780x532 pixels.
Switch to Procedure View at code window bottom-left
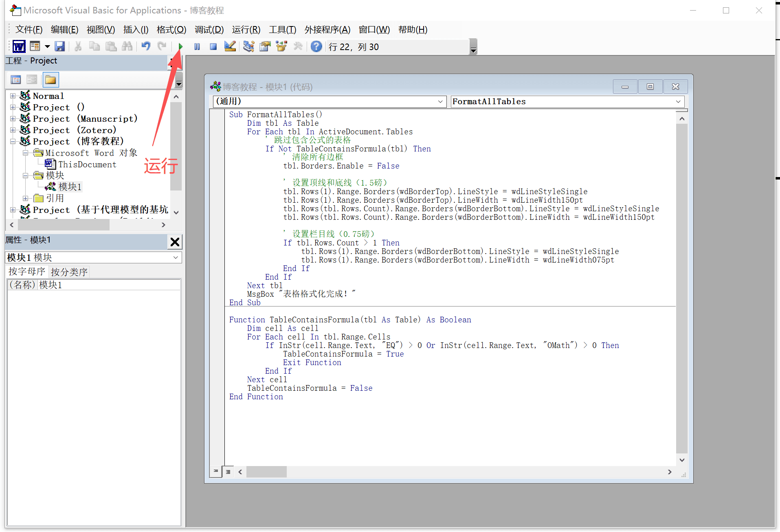tap(216, 471)
